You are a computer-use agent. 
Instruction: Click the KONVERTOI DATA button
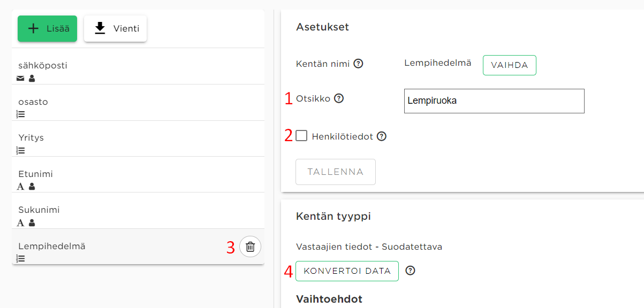coord(347,271)
